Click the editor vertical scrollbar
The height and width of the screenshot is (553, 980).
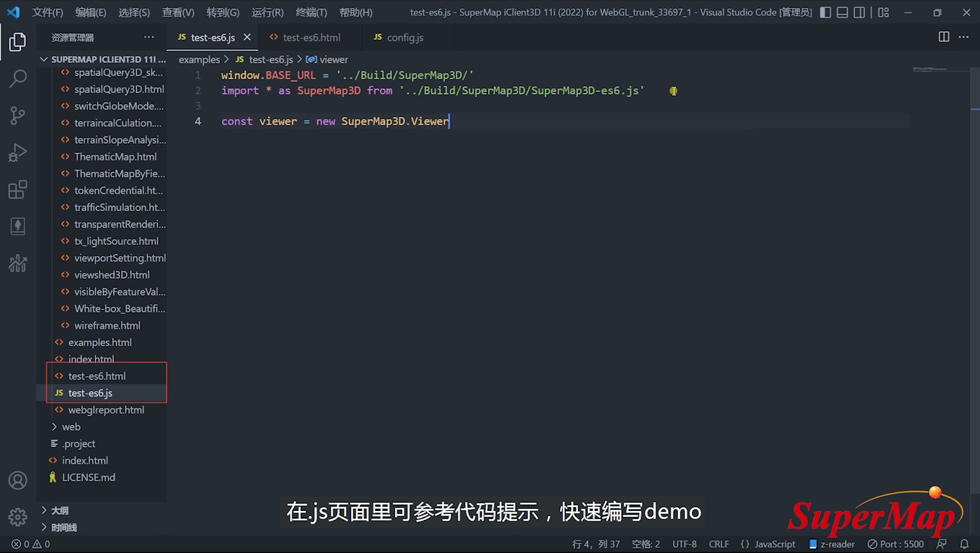click(975, 280)
